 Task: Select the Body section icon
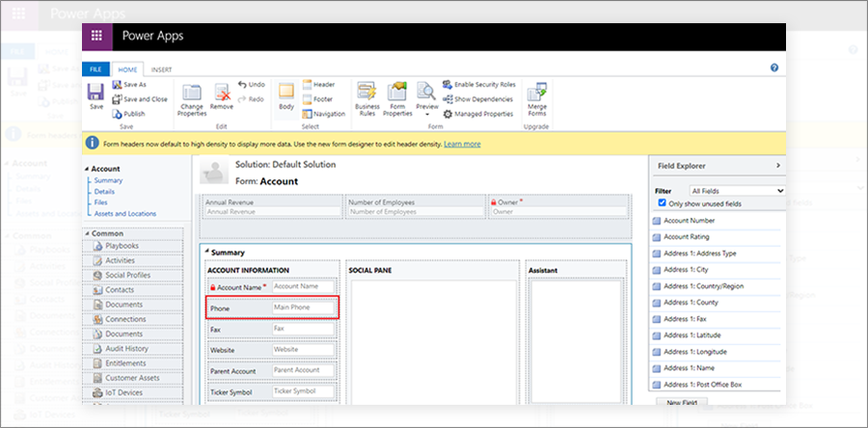[x=286, y=93]
